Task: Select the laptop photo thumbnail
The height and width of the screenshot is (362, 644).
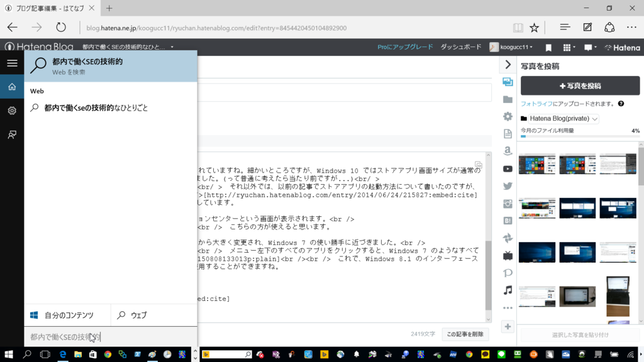Action: tap(618, 295)
